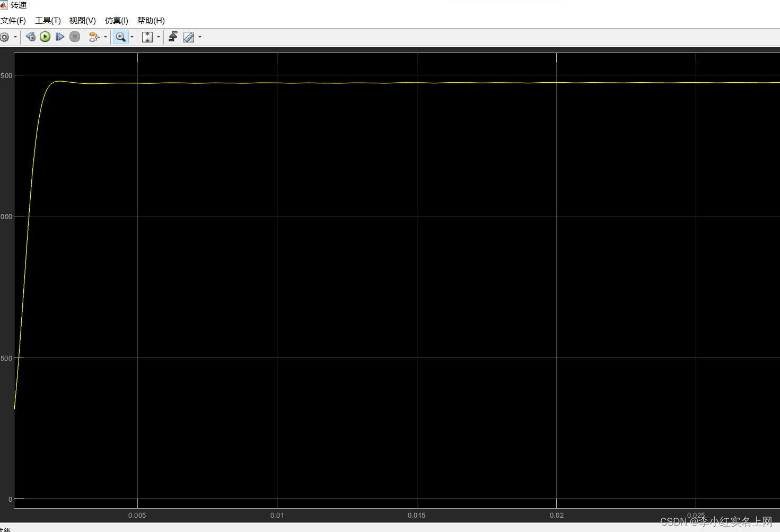The width and height of the screenshot is (780, 532).
Task: Expand the zoom tool dropdown arrow
Action: (x=132, y=37)
